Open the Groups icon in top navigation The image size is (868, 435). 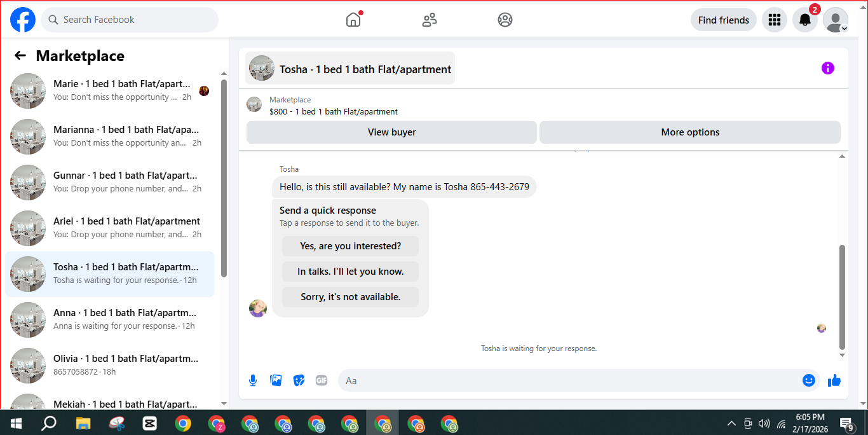(x=505, y=20)
